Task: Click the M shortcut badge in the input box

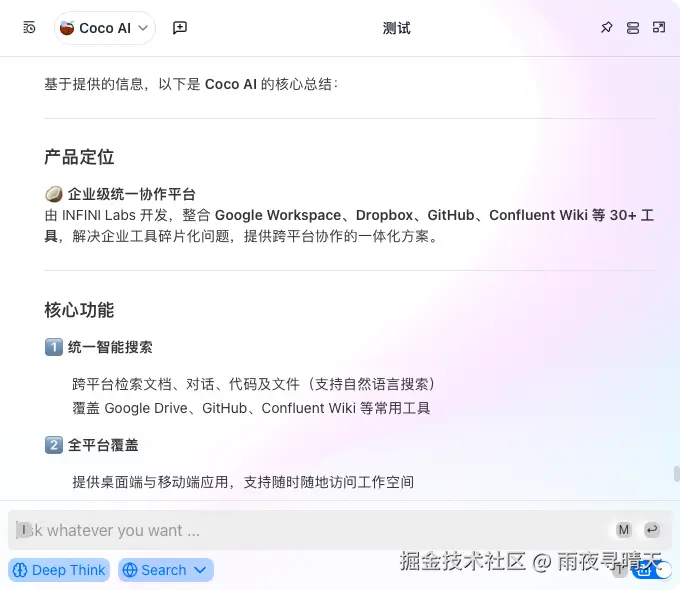Action: click(624, 530)
